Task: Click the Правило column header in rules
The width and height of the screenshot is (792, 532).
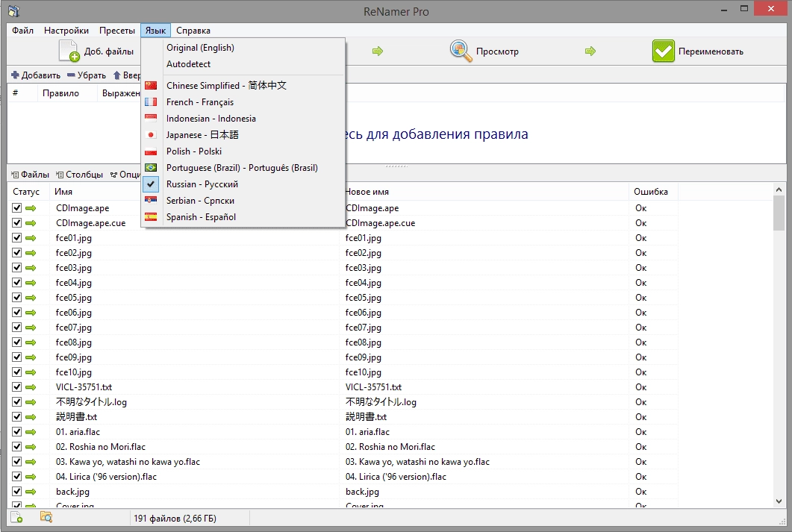Action: pyautogui.click(x=67, y=93)
